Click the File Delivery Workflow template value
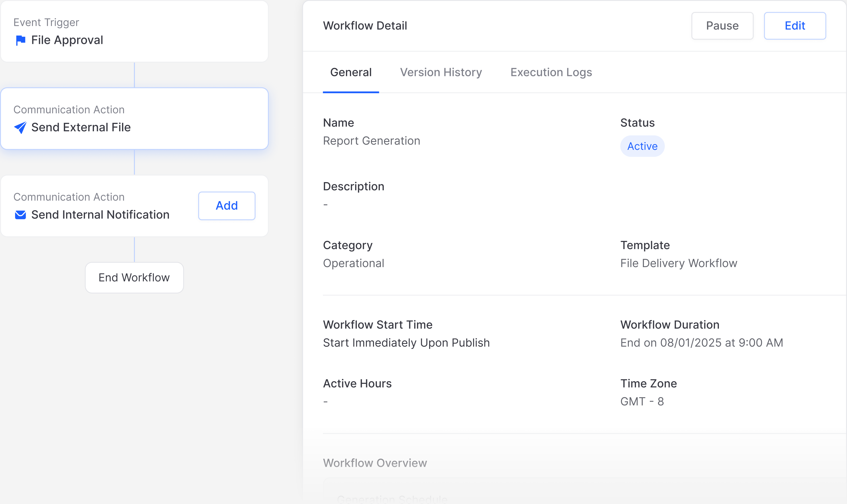The width and height of the screenshot is (847, 504). (678, 264)
